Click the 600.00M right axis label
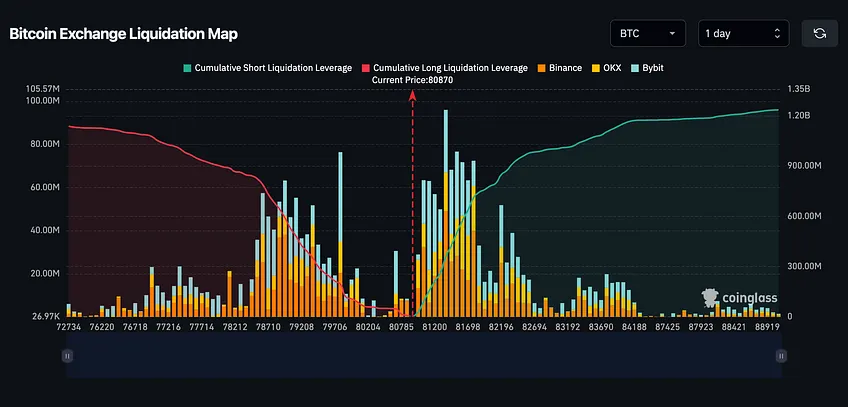 (804, 216)
